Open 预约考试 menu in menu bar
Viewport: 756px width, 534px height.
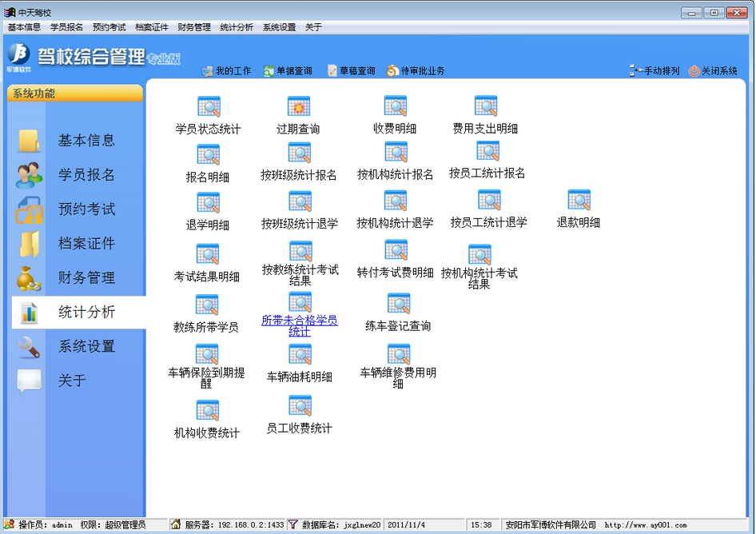pyautogui.click(x=109, y=27)
